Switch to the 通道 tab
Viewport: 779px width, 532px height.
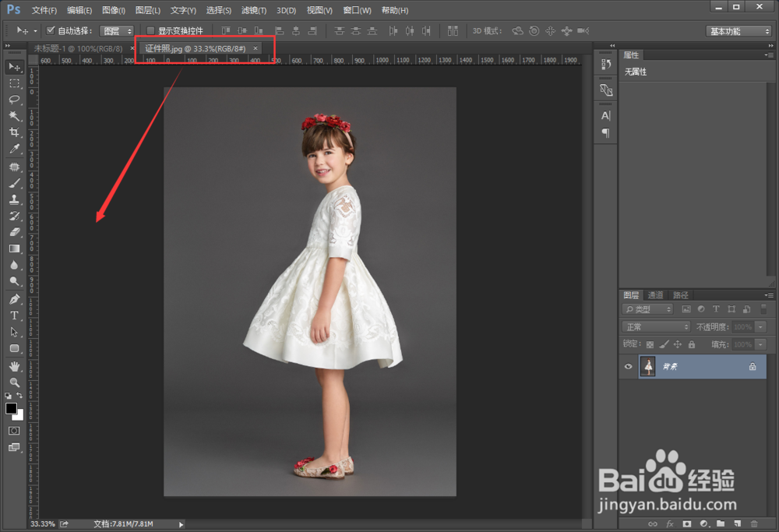[x=656, y=295]
